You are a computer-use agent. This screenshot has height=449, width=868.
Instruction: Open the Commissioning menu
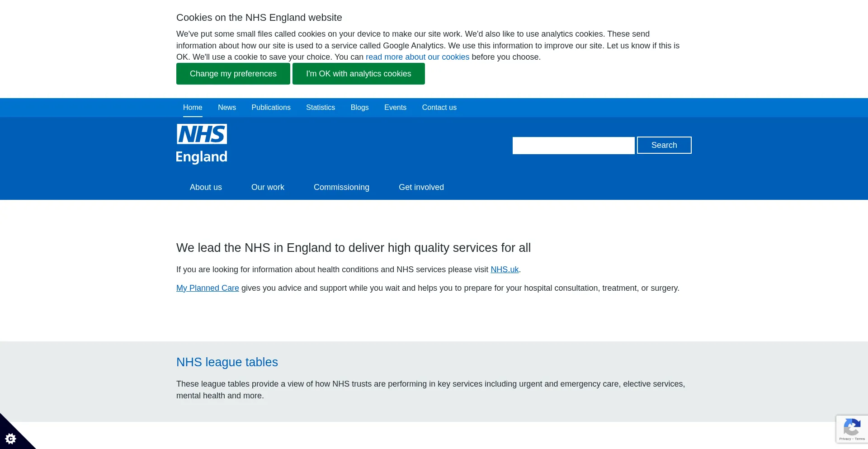click(341, 187)
